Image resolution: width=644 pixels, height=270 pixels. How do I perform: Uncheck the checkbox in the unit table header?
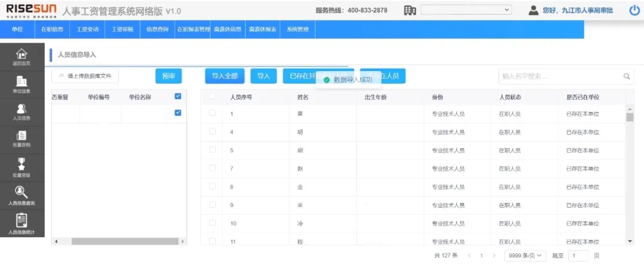tap(178, 97)
